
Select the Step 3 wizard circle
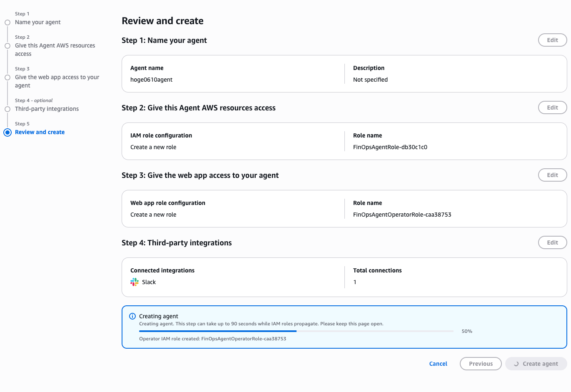pos(7,77)
